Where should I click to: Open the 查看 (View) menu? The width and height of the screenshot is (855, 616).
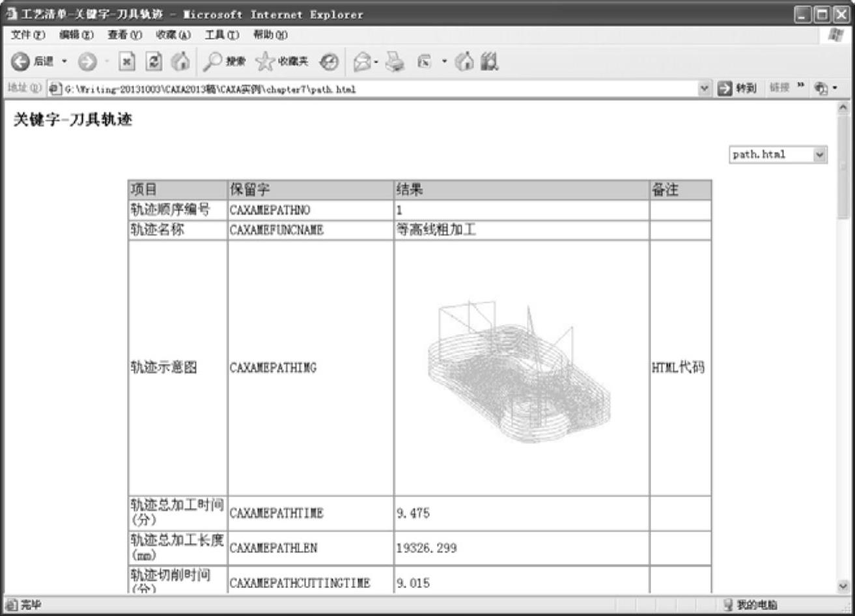[124, 34]
